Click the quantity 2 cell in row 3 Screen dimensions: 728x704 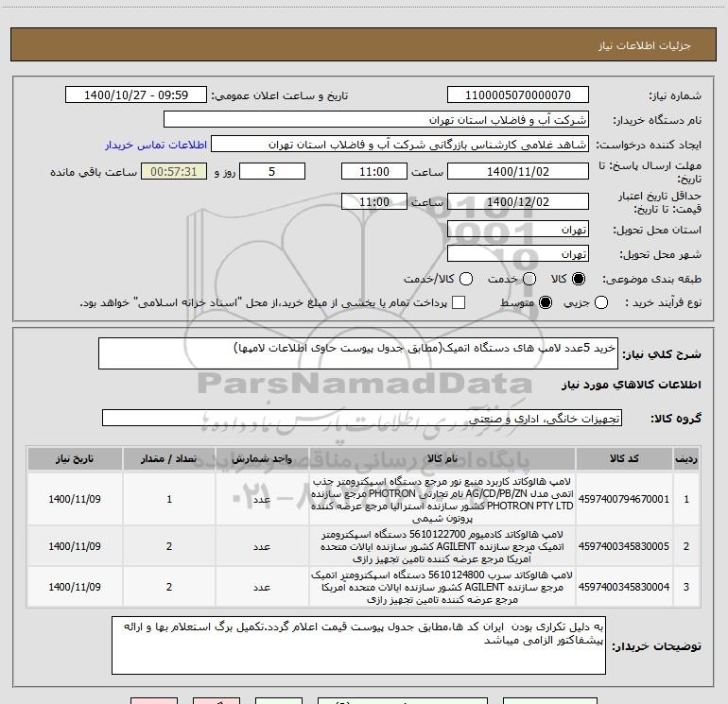pos(169,587)
